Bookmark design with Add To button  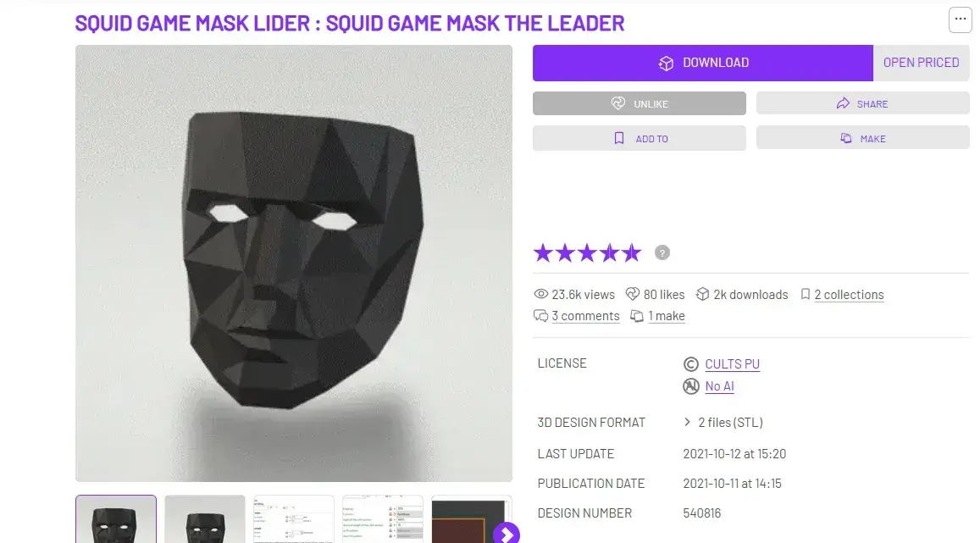[x=639, y=138]
